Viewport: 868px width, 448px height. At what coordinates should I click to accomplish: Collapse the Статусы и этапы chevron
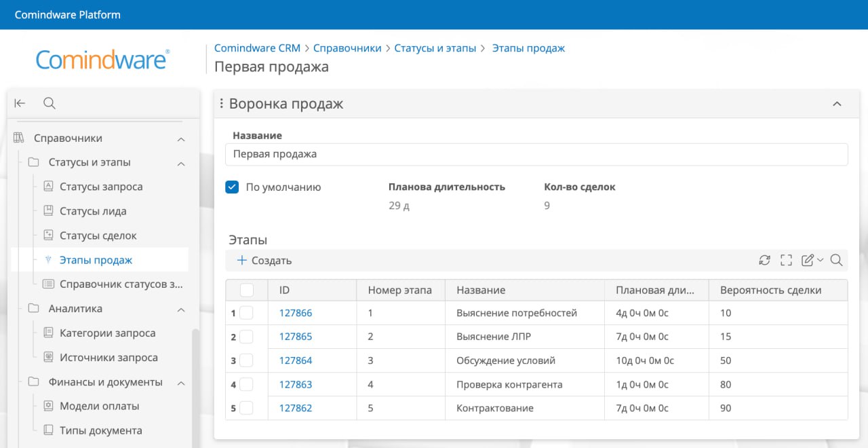tap(181, 163)
